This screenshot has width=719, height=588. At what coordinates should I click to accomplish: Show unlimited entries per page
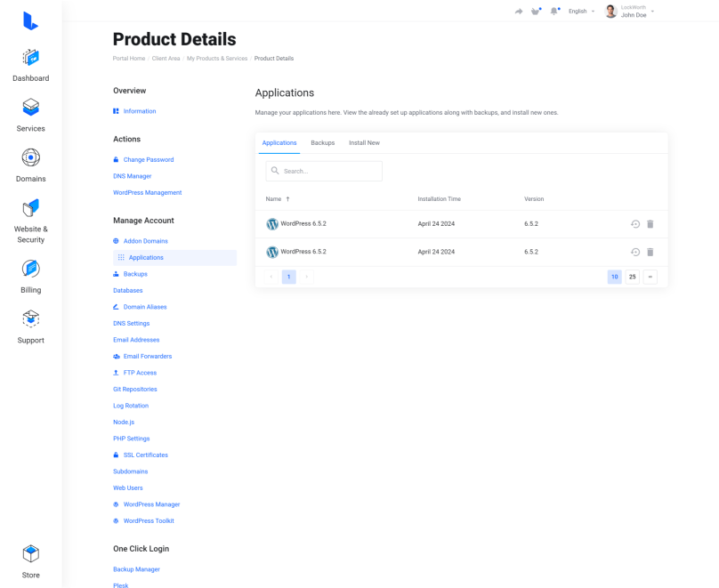(650, 277)
